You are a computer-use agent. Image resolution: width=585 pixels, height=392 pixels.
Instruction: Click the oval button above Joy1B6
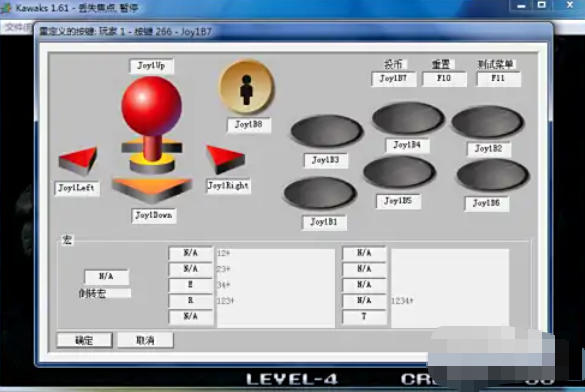click(492, 175)
